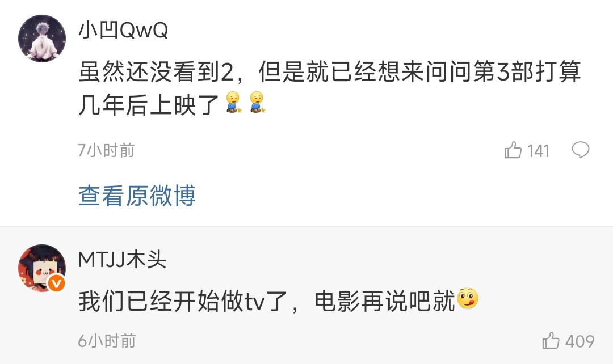Open 小凹QwQ's profile avatar

(42, 39)
